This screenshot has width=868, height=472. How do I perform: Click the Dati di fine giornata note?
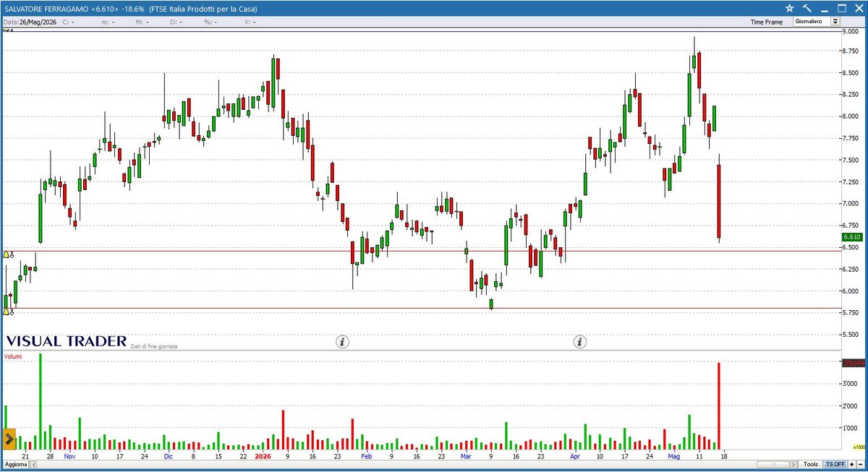[154, 346]
